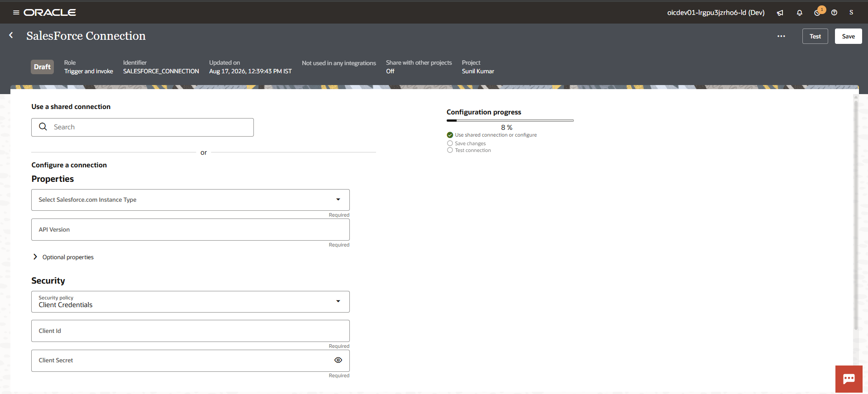Expand Optional properties section

(x=63, y=257)
